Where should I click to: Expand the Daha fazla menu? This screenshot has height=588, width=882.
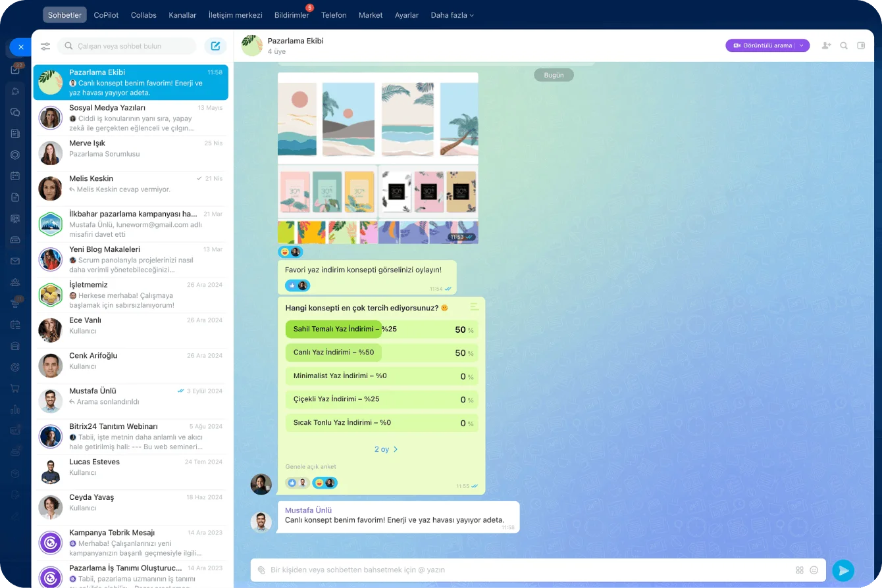point(452,14)
